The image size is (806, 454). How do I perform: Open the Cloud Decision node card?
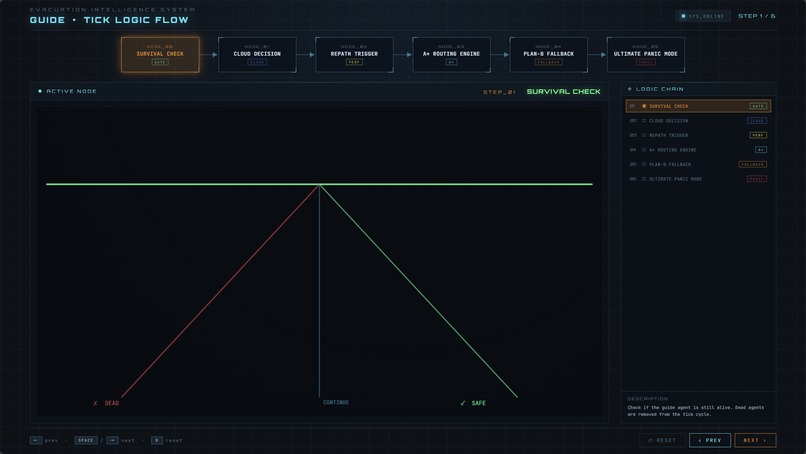point(257,55)
